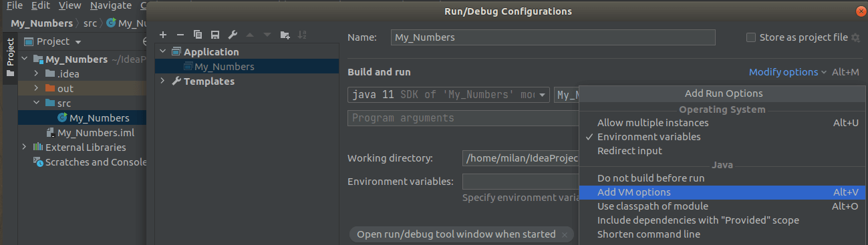Save configuration with the floppy disk icon
868x245 pixels.
[214, 35]
